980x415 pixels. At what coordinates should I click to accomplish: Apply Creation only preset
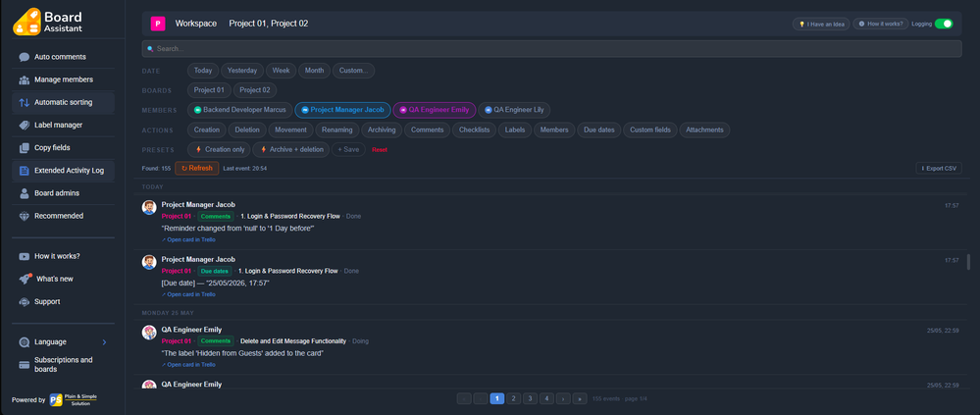[219, 149]
